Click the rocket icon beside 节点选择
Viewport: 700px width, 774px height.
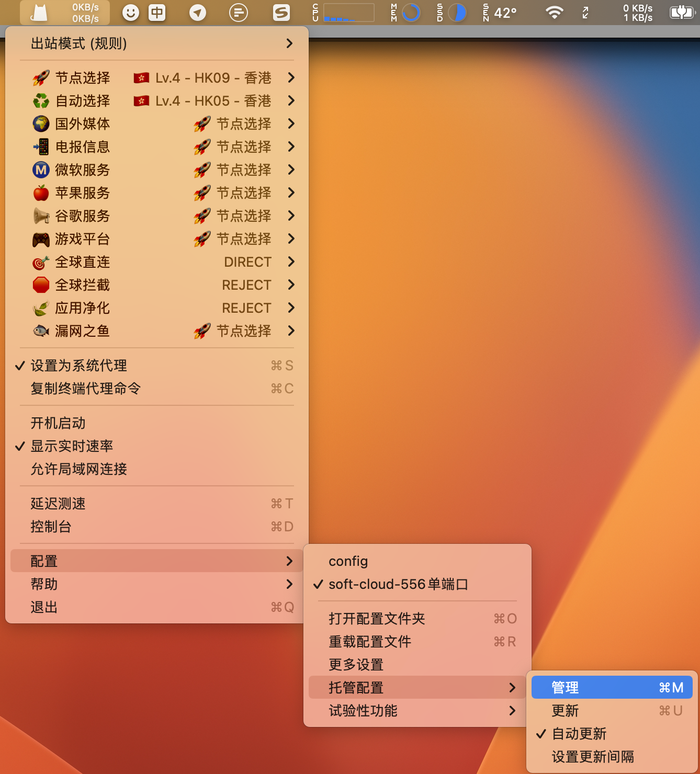(x=41, y=78)
